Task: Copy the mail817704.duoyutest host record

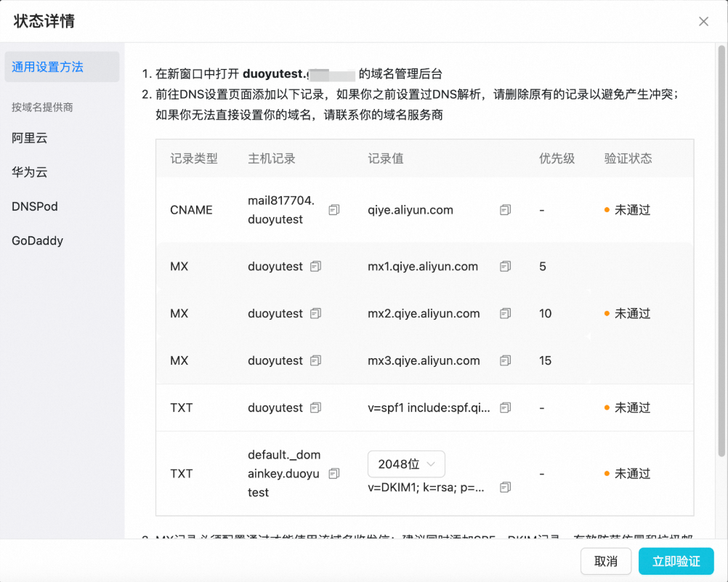Action: [x=333, y=210]
